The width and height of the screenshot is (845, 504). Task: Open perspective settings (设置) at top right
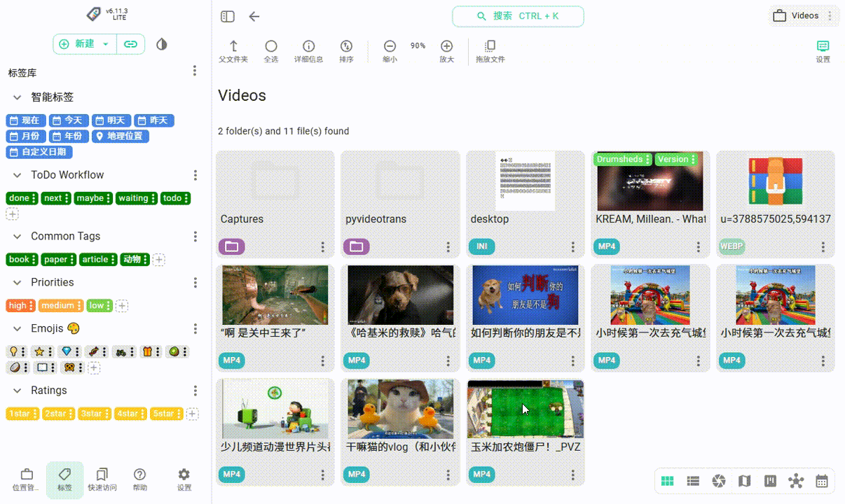(823, 52)
